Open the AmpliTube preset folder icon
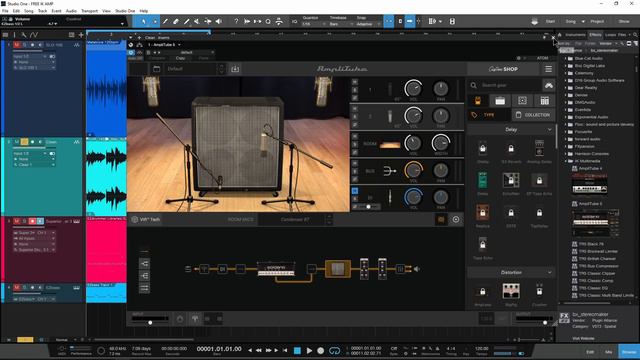640x360 pixels. [156, 69]
